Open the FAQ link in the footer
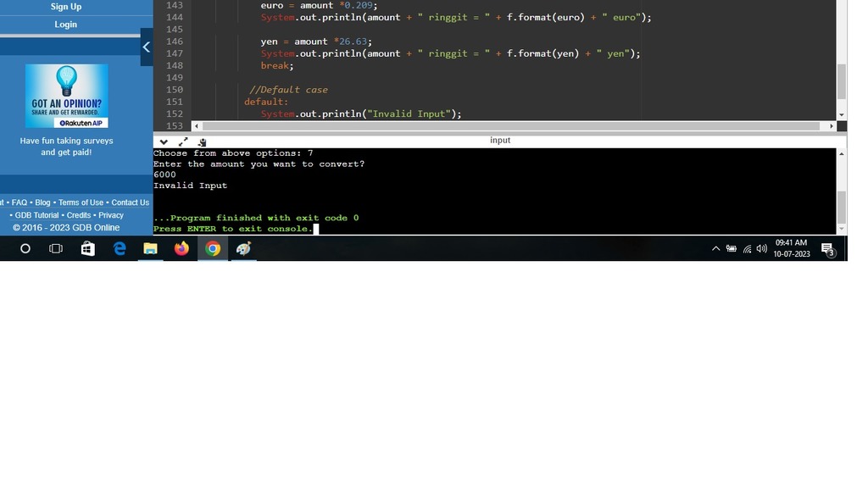 (x=19, y=202)
